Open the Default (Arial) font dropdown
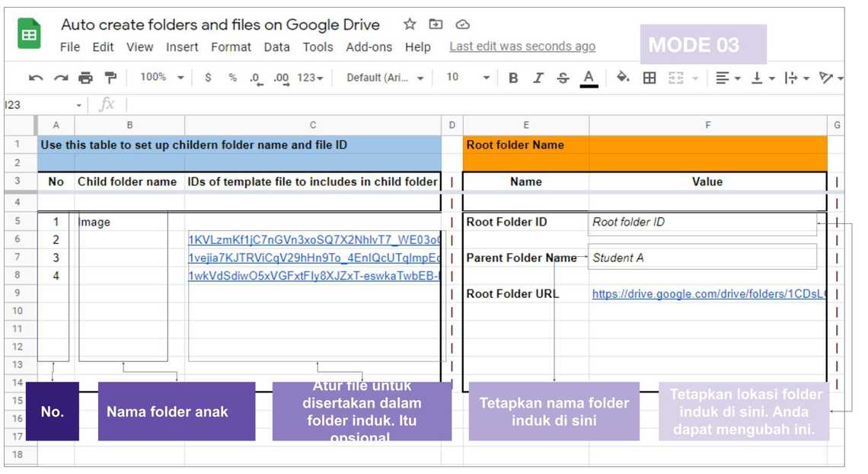 (385, 78)
